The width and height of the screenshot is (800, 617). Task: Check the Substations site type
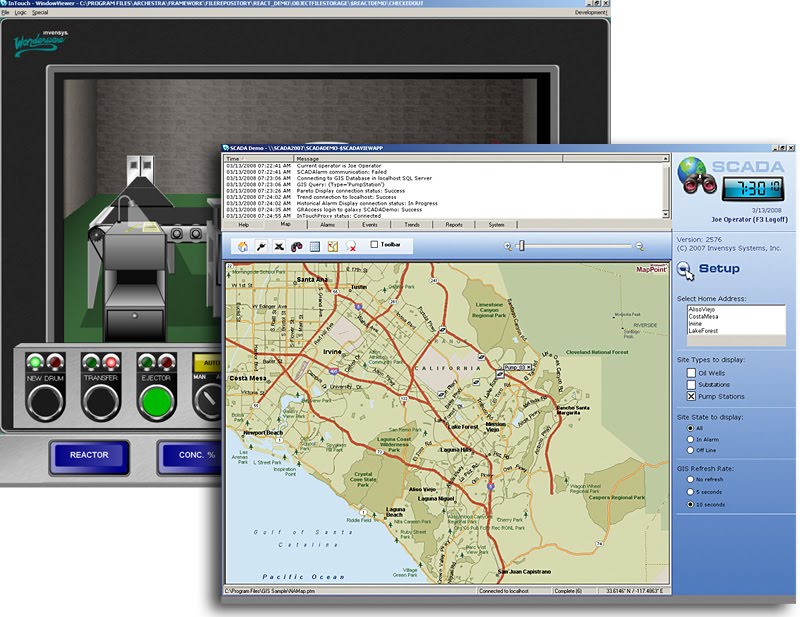pyautogui.click(x=691, y=384)
